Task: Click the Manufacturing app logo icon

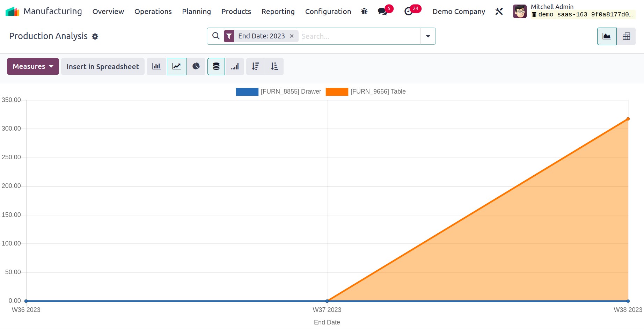Action: [12, 12]
